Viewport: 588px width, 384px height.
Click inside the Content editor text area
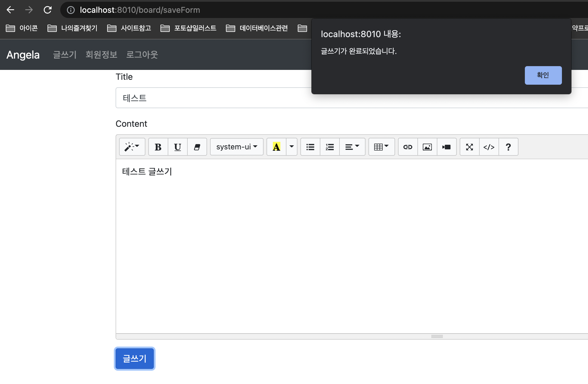(352, 246)
